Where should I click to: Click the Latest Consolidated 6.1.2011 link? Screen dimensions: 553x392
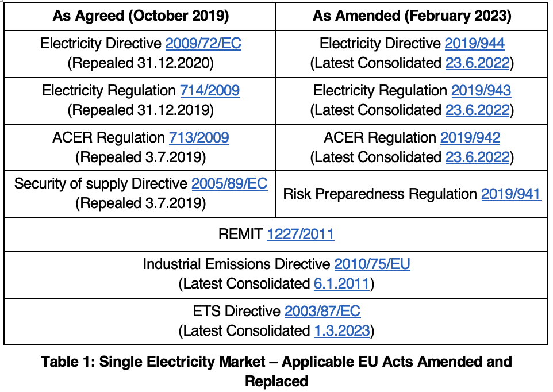(341, 283)
